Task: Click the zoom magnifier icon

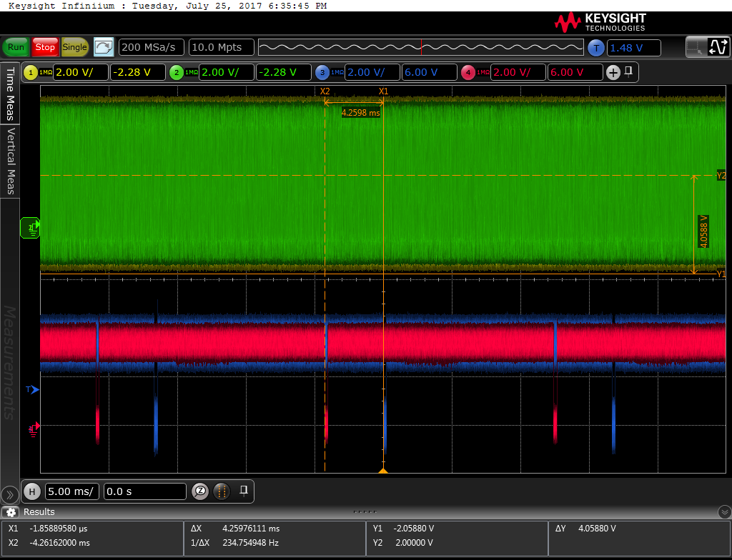Action: tap(201, 491)
